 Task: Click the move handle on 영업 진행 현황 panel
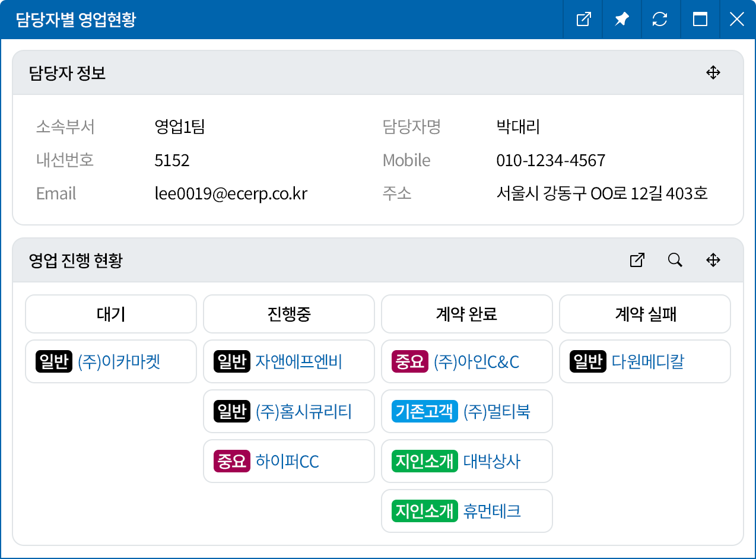click(x=713, y=260)
